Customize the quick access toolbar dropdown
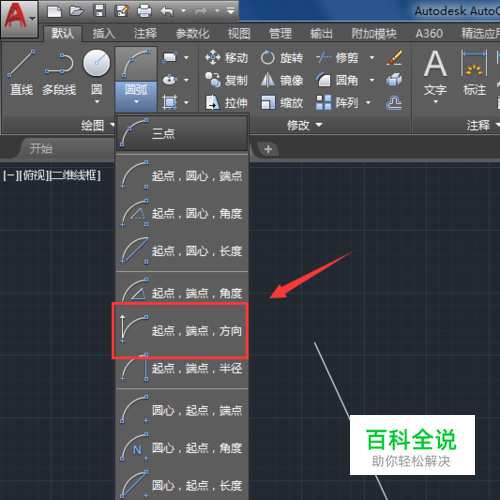 coord(231,11)
